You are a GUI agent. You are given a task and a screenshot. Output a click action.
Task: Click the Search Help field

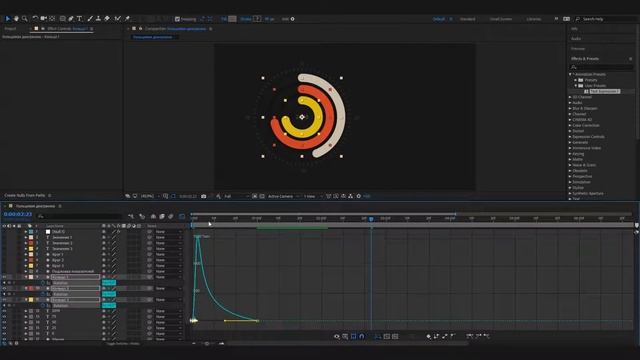tap(607, 19)
